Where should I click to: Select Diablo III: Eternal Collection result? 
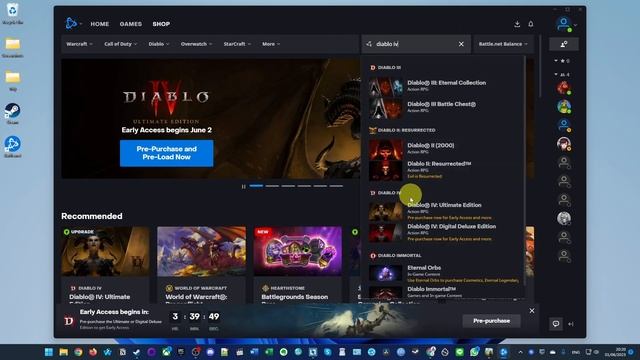click(x=443, y=86)
